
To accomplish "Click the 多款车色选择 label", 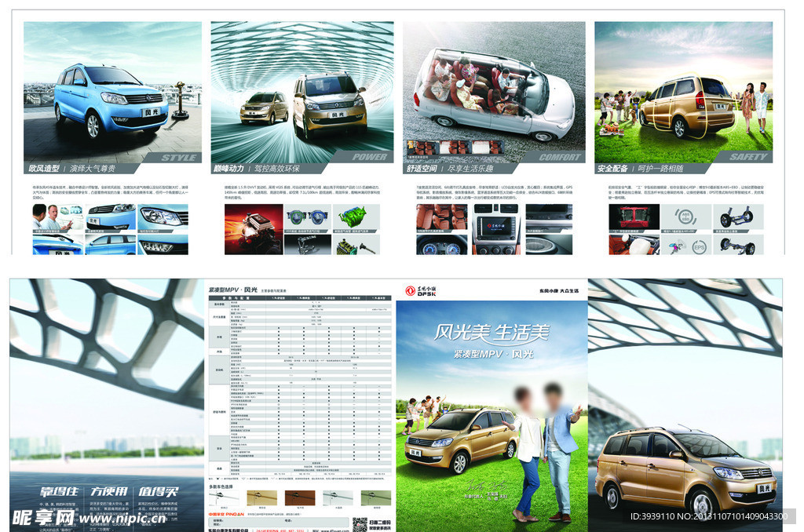I will (x=221, y=486).
